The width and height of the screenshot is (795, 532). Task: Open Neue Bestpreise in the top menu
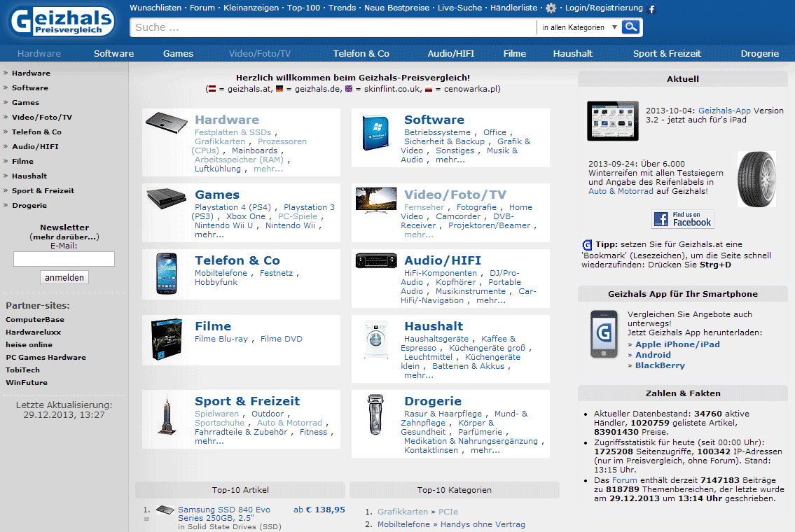[396, 8]
